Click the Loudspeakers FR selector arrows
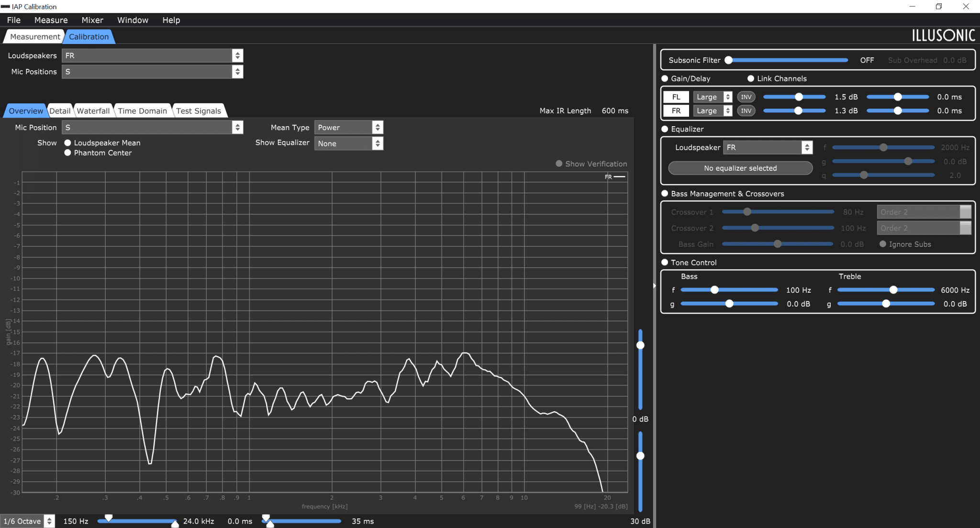980x528 pixels. coord(237,55)
